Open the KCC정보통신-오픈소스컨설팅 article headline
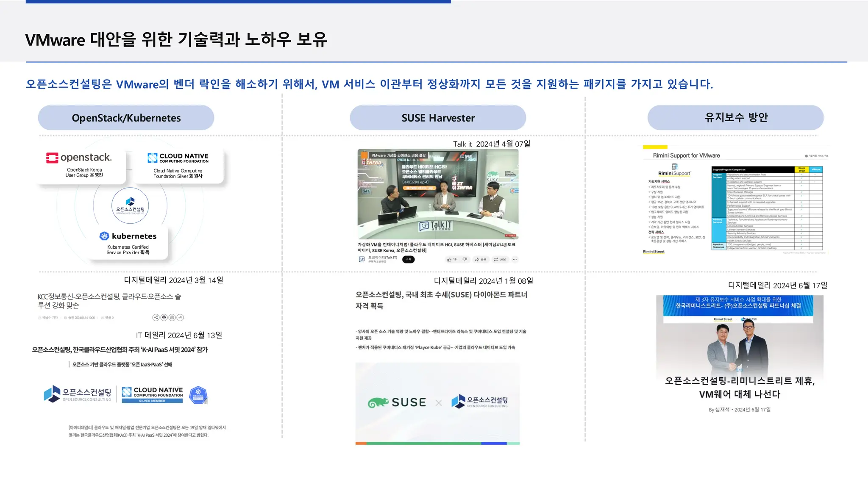The image size is (868, 488). click(x=109, y=301)
